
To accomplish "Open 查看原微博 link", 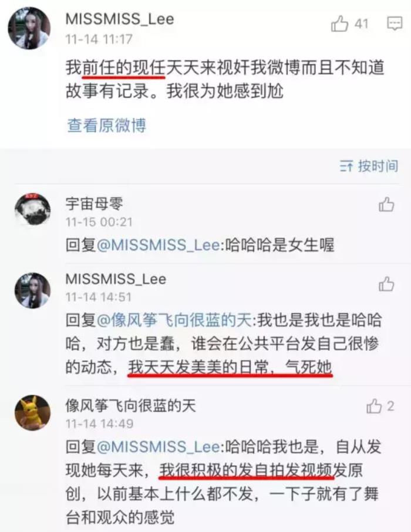I will (106, 125).
